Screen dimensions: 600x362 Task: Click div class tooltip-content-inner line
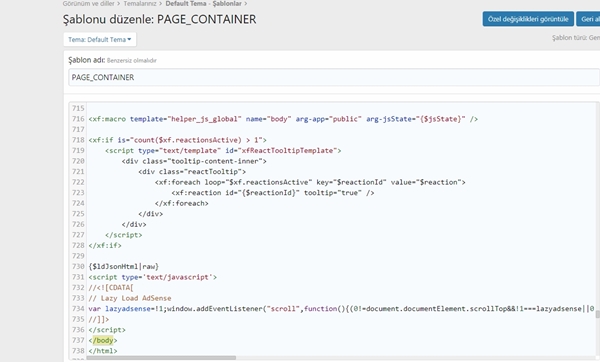[x=194, y=161]
